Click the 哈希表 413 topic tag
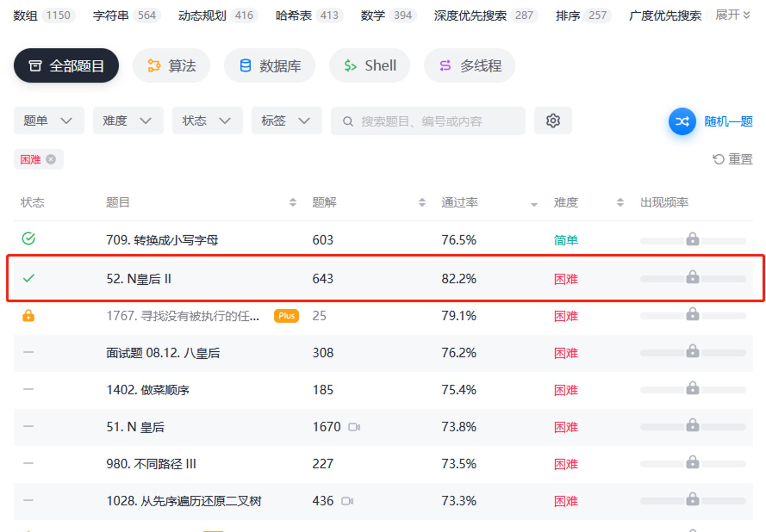The width and height of the screenshot is (766, 532). [309, 15]
